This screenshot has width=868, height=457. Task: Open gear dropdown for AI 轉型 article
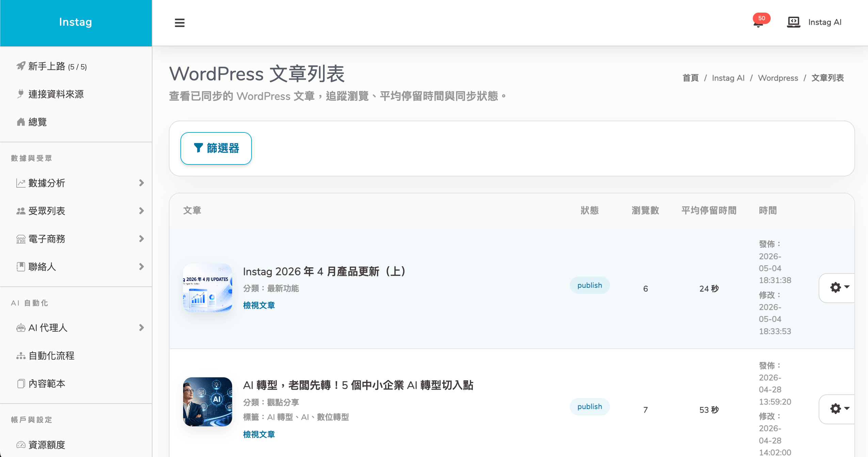[839, 409]
